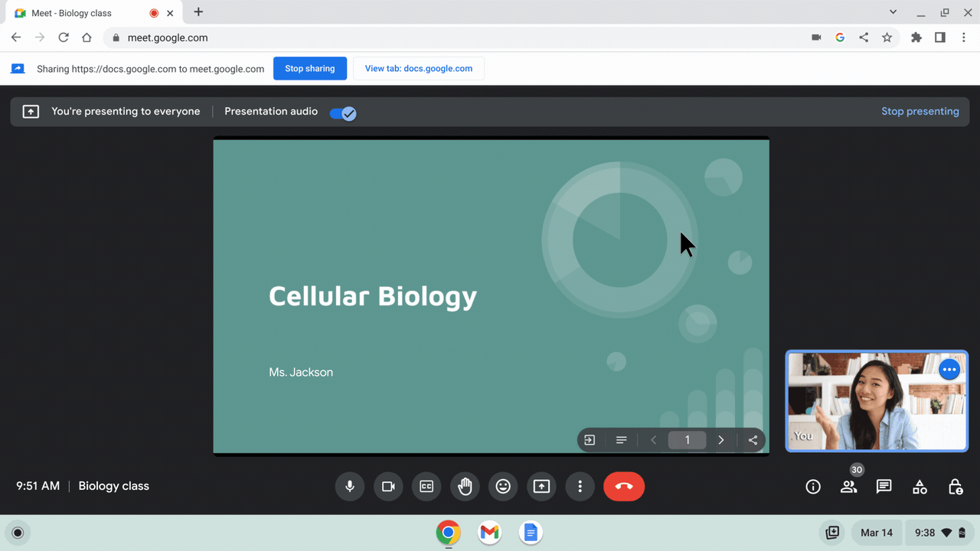Image resolution: width=980 pixels, height=551 pixels.
Task: Turn off the camera
Action: click(388, 487)
